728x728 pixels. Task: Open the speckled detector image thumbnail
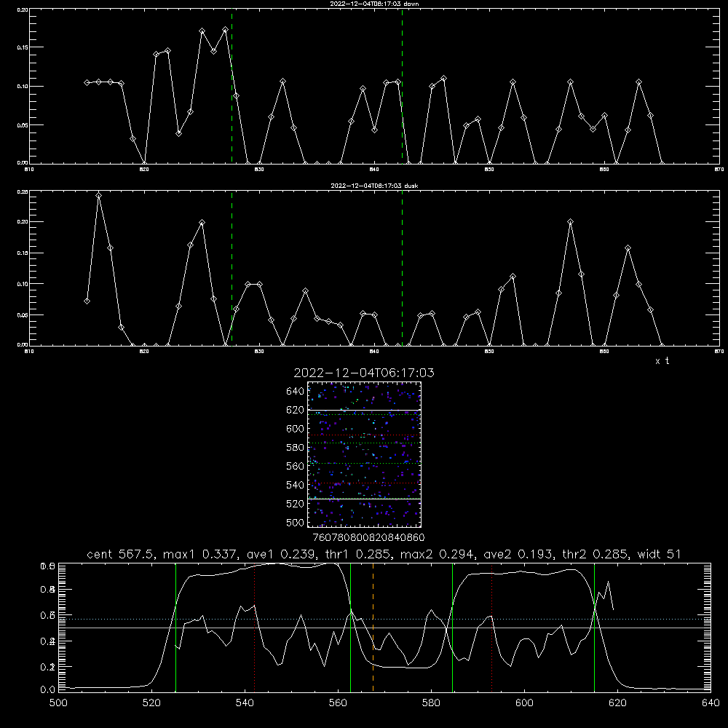click(364, 454)
